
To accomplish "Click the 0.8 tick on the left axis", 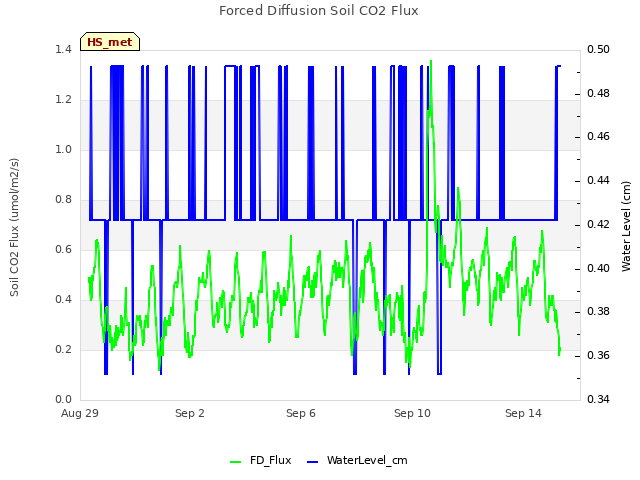I will [x=63, y=200].
